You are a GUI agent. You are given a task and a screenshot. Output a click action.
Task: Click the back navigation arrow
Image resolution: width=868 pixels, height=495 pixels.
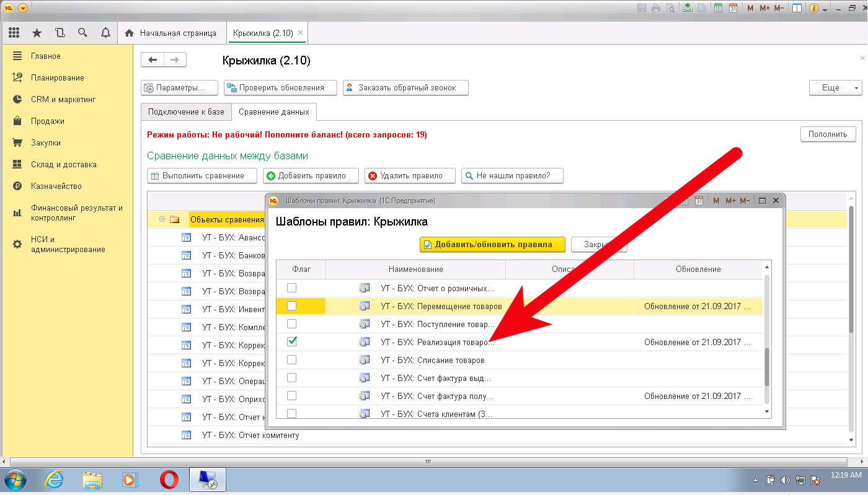tap(153, 60)
